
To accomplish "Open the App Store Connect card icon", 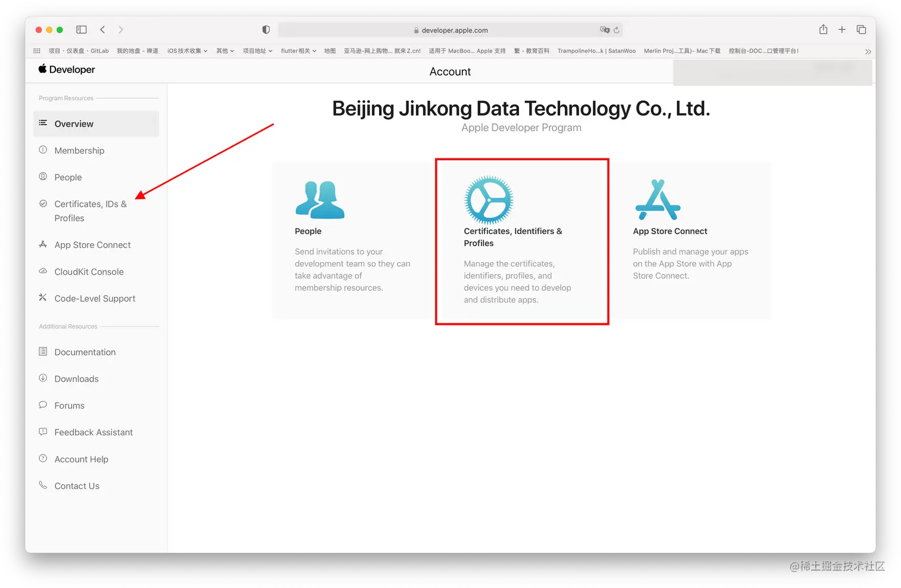I will coord(658,200).
